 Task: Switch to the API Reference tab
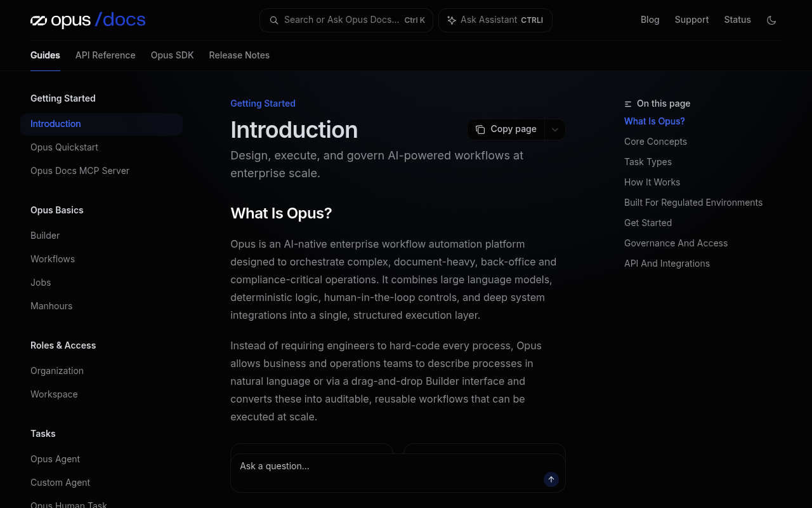tap(105, 55)
